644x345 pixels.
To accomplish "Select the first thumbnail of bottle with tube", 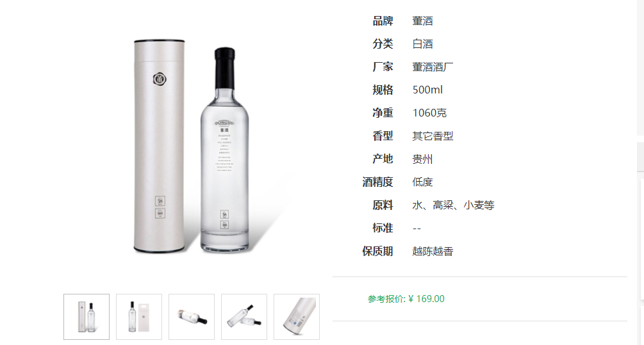I will coord(87,317).
